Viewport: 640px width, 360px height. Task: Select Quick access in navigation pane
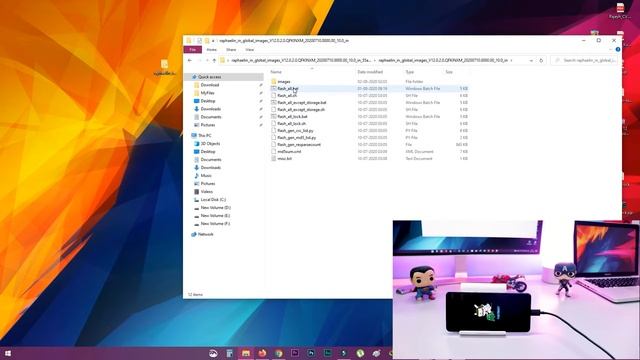coord(209,77)
